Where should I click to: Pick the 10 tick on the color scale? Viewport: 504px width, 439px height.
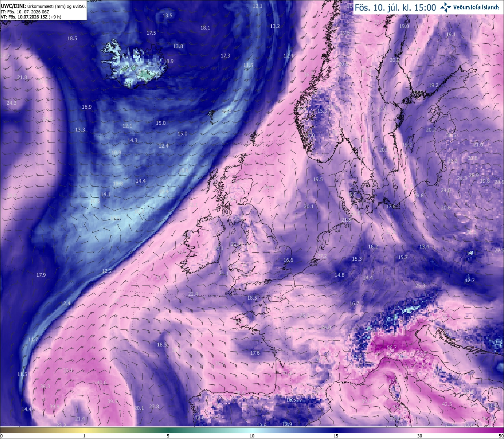(x=252, y=436)
